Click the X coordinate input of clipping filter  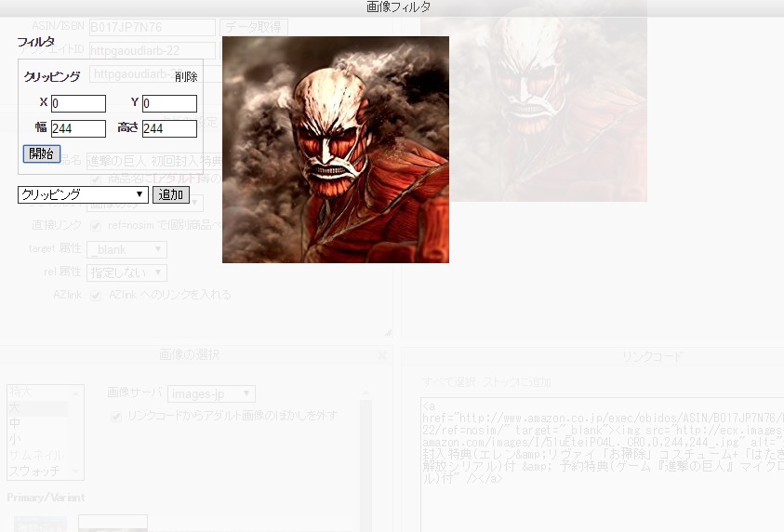(78, 103)
